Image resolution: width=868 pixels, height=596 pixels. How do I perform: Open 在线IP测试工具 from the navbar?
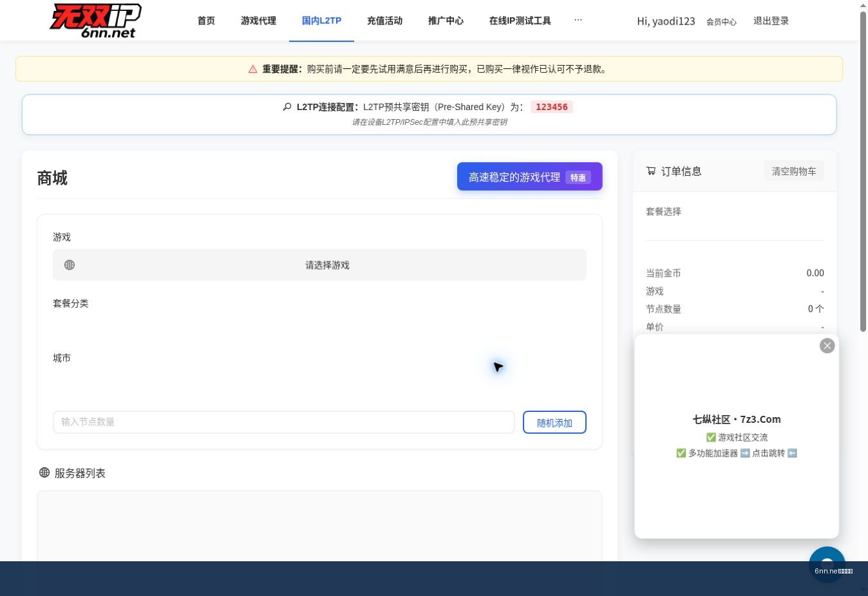pos(520,21)
